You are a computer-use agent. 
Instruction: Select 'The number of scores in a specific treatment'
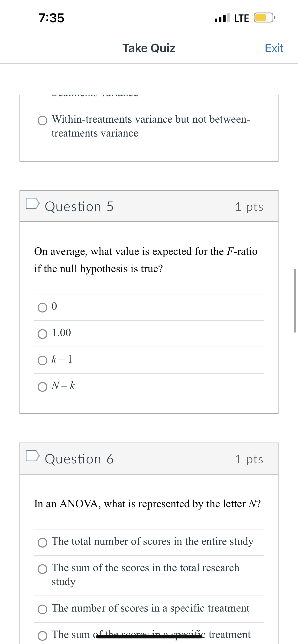(43, 609)
